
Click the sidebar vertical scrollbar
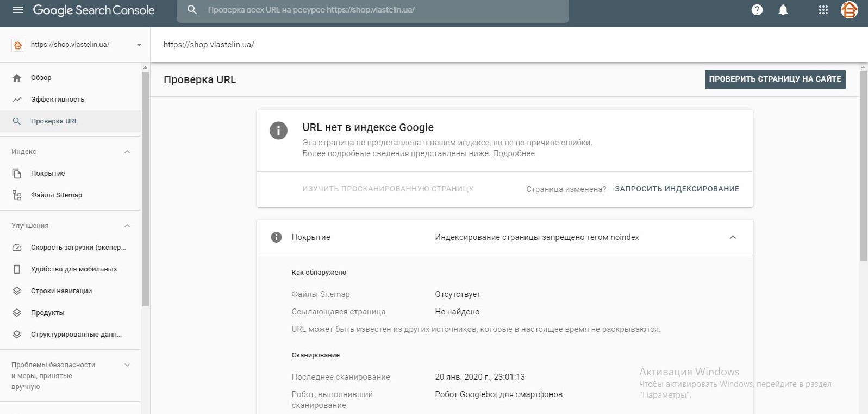click(145, 188)
